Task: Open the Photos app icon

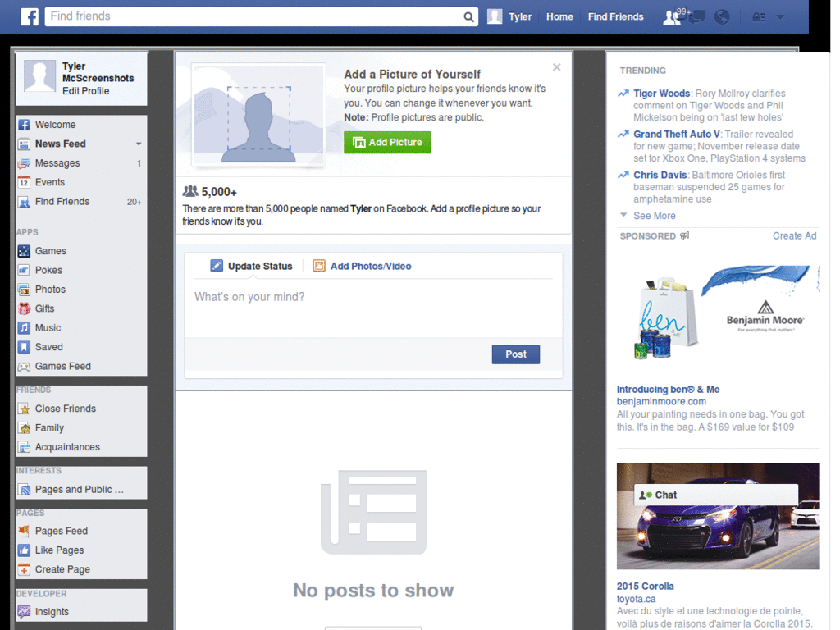Action: pos(24,290)
